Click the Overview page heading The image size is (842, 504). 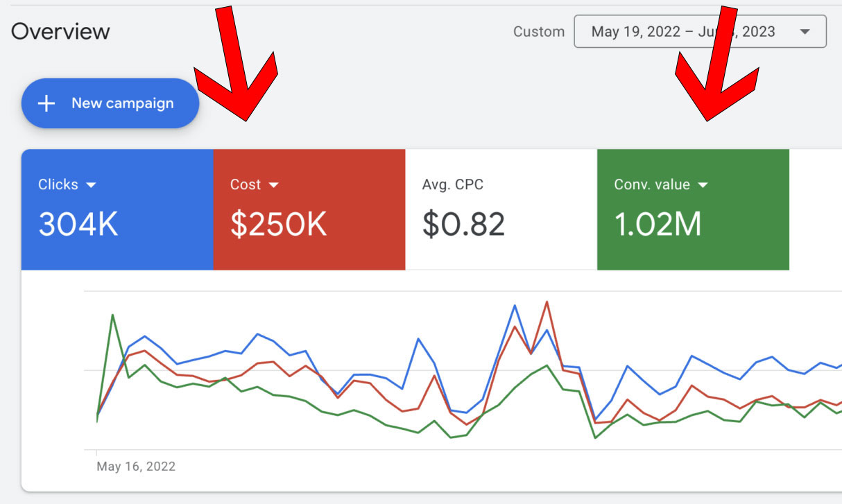tap(60, 32)
